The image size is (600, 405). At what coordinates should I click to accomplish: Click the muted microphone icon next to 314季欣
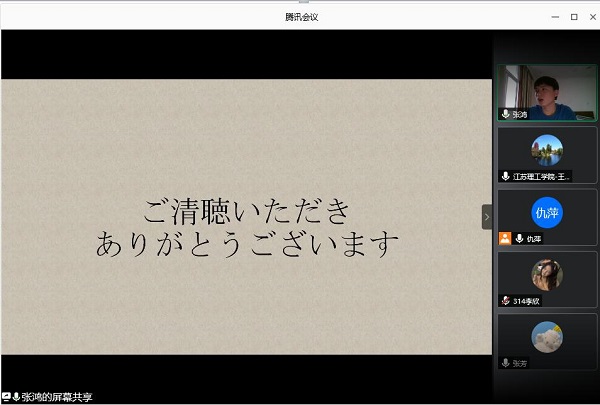click(x=505, y=300)
